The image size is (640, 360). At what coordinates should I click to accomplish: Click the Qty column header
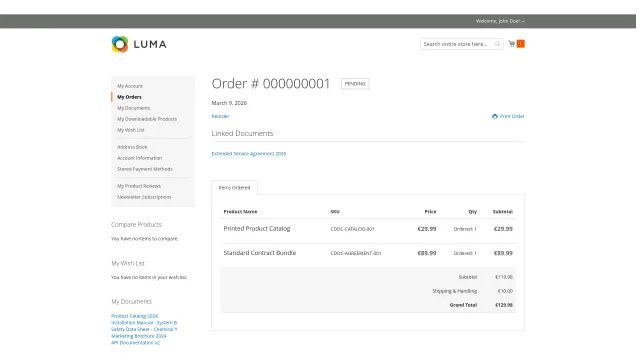[473, 212]
